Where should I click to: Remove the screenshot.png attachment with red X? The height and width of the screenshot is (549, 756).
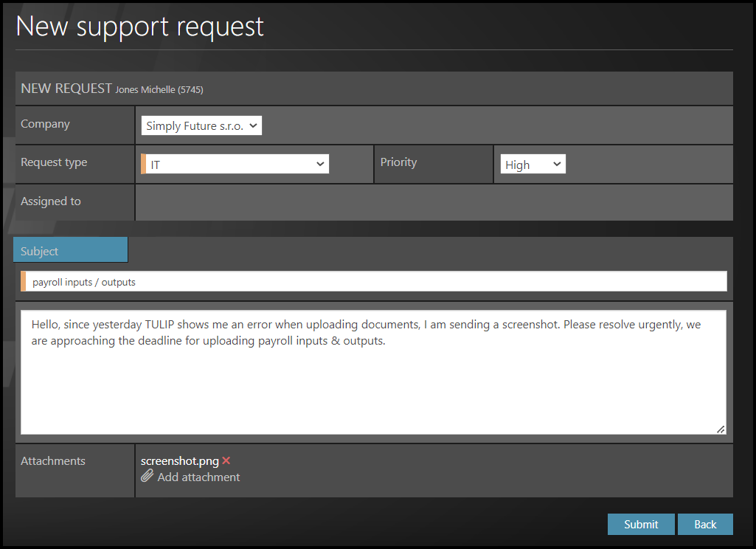pyautogui.click(x=226, y=461)
